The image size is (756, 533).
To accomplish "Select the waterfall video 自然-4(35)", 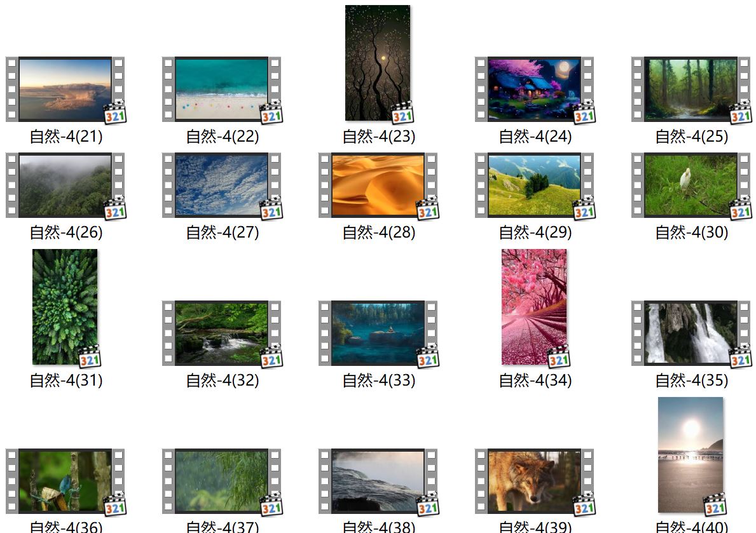I will 691,333.
